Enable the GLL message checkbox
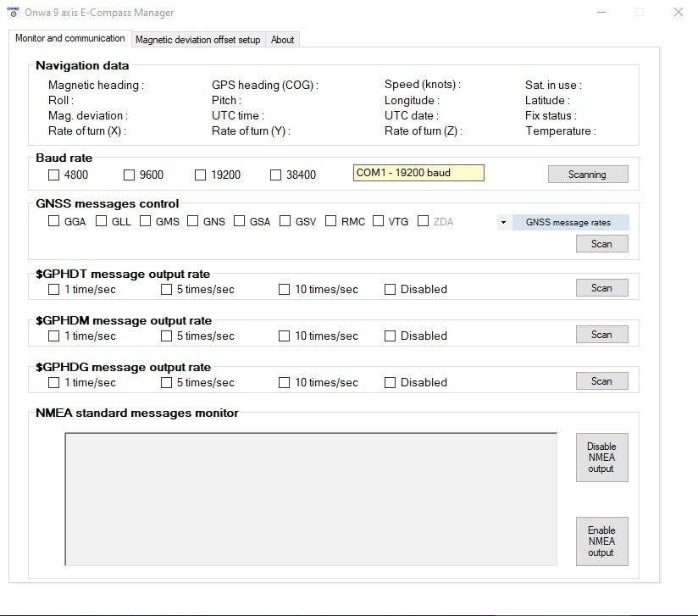Viewport: 698px width, 616px height. click(101, 221)
